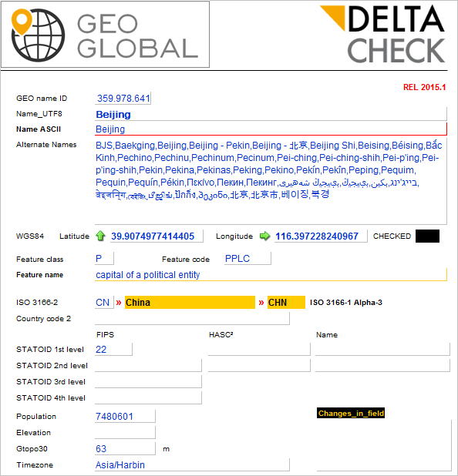Click the empty Elevation field

coord(125,432)
